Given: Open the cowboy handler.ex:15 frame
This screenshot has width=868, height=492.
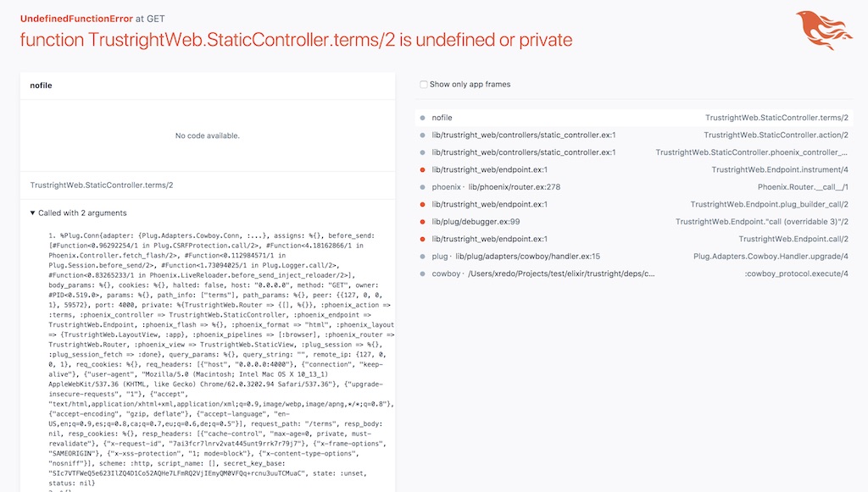Looking at the screenshot, I should click(634, 256).
